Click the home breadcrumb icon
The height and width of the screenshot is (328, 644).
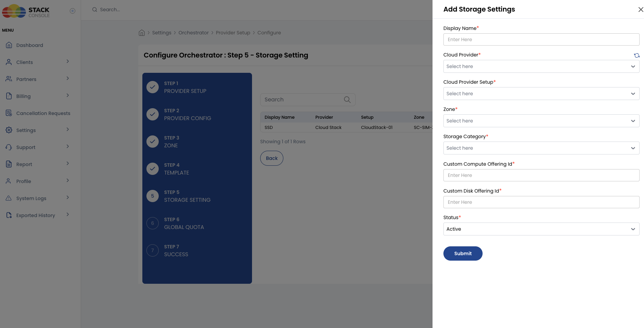(142, 33)
